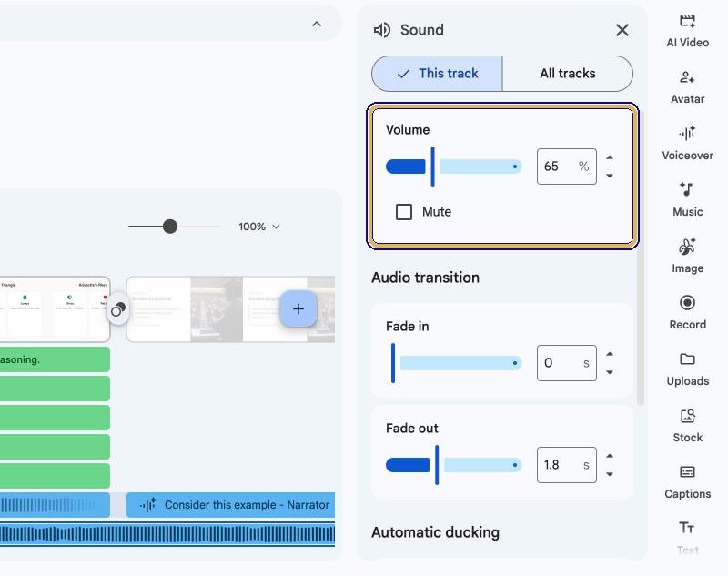Screen dimensions: 728x576
Task: Decrease Fade out with down arrow
Action: coord(610,474)
